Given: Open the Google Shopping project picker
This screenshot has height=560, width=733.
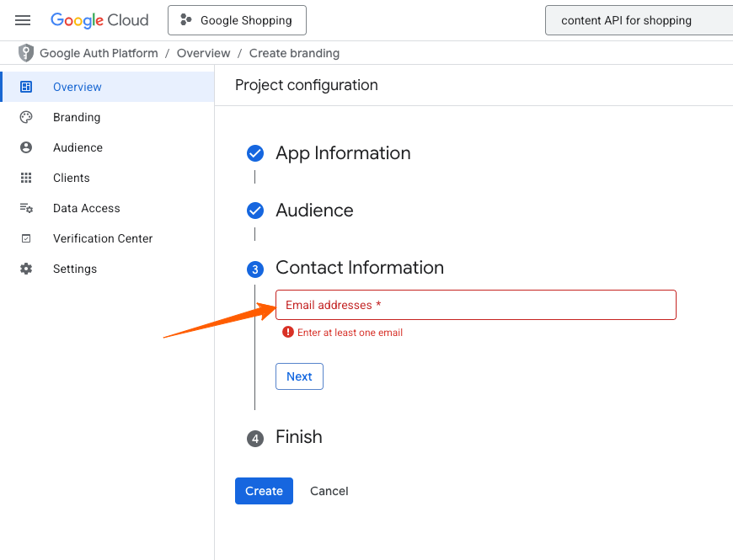Looking at the screenshot, I should click(x=237, y=20).
